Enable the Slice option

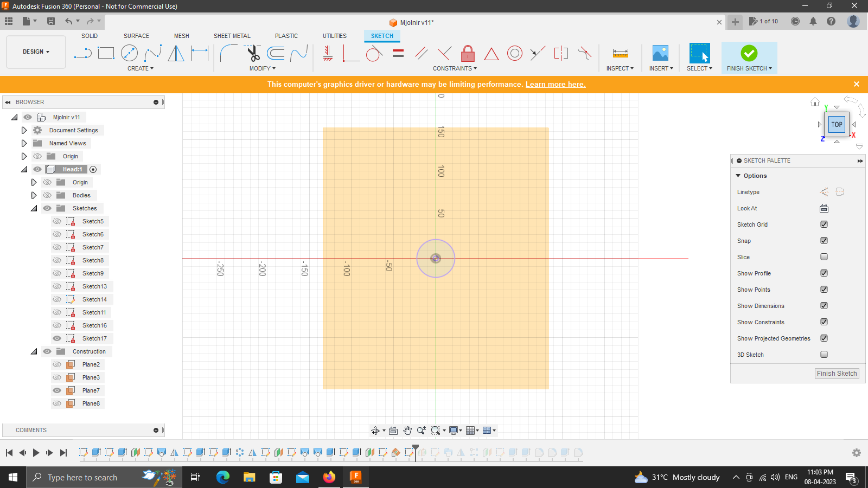(824, 256)
